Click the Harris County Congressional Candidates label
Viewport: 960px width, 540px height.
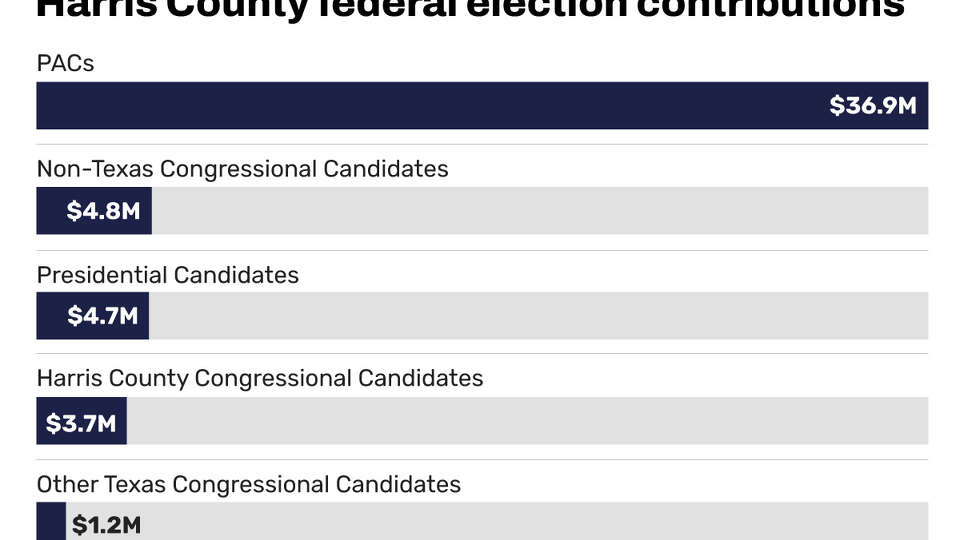pos(259,378)
